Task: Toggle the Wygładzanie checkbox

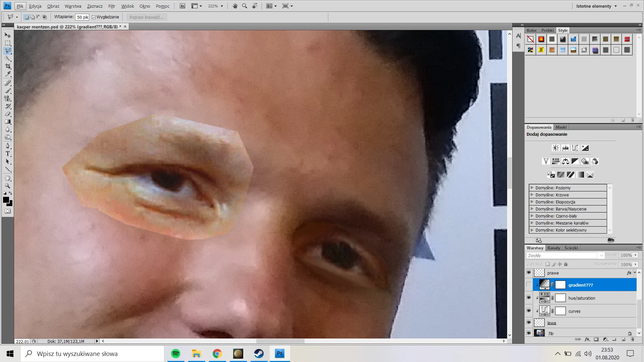Action: (94, 17)
